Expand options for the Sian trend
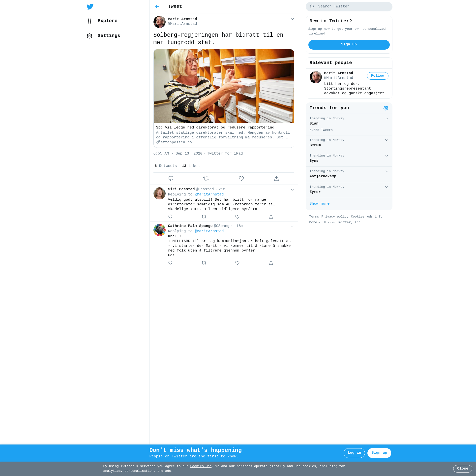This screenshot has height=476, width=476. [387, 119]
